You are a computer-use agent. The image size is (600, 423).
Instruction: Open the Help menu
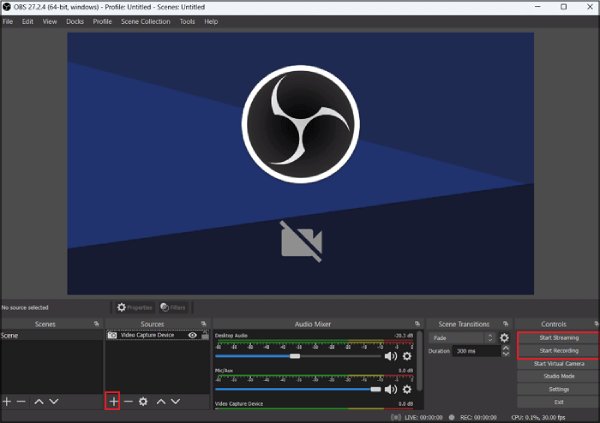click(211, 21)
